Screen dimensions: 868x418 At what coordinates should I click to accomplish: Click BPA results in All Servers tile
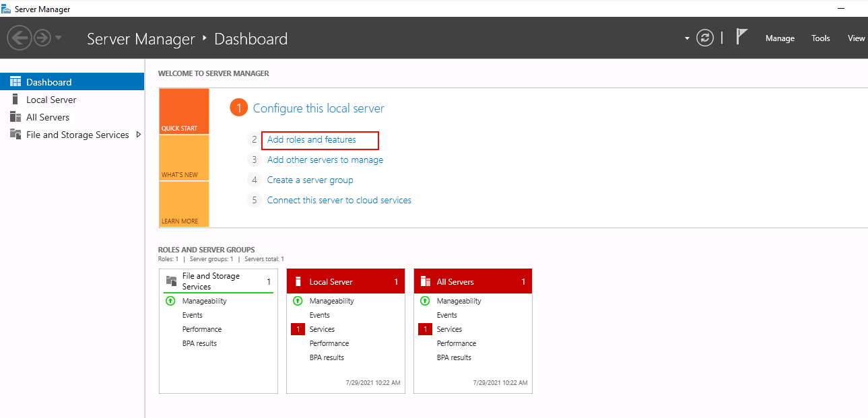pos(454,357)
